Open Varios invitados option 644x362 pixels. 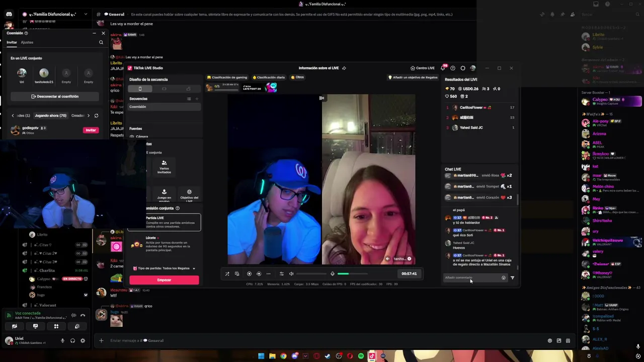pos(164,167)
